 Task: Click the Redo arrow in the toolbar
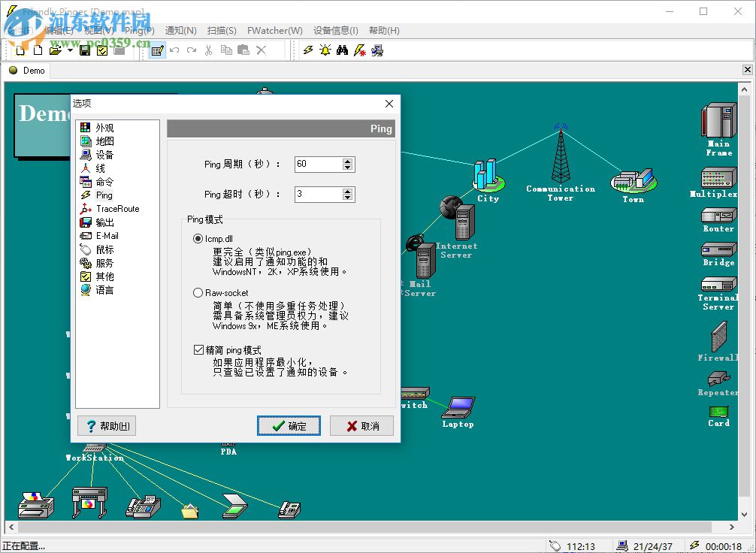192,50
